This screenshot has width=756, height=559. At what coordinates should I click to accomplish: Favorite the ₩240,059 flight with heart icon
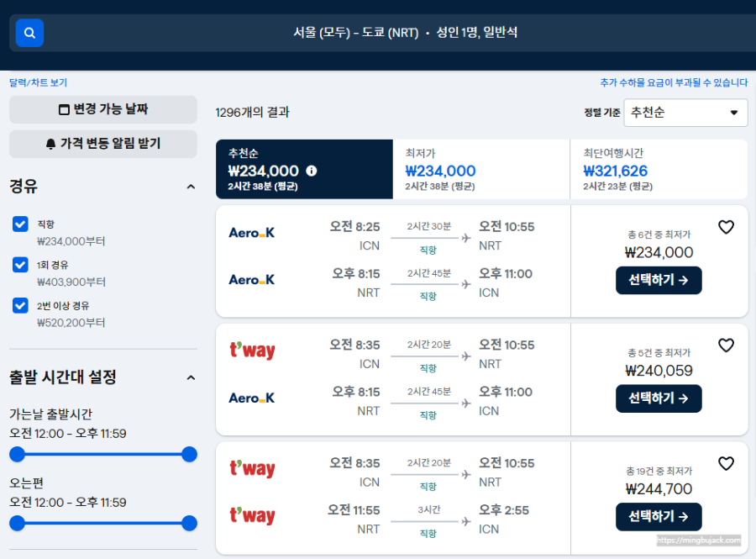click(x=726, y=345)
